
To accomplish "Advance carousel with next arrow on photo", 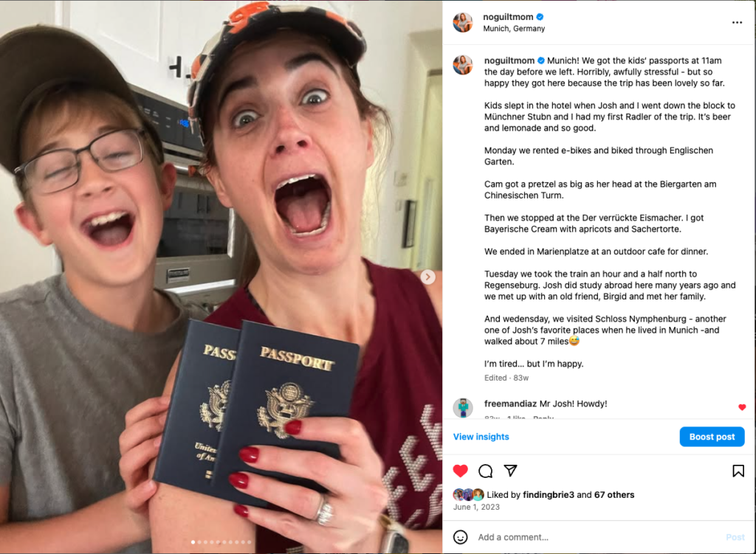I will click(x=427, y=277).
